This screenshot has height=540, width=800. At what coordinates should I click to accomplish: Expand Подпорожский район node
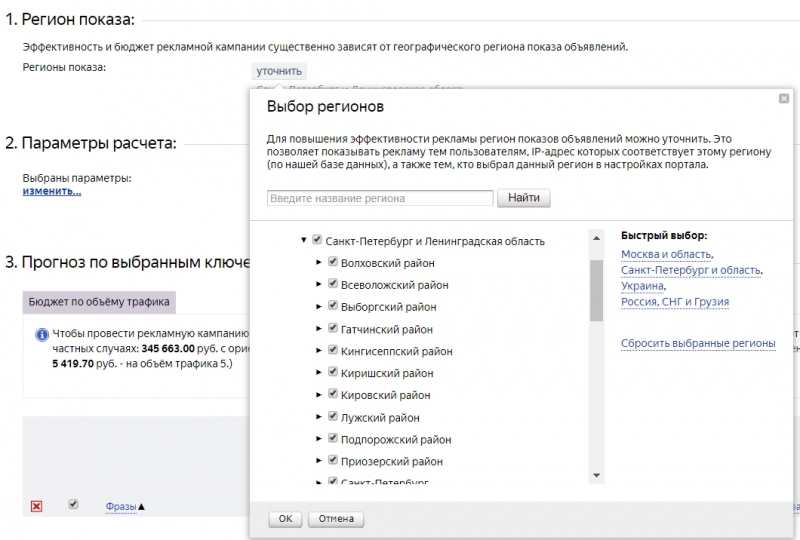[x=319, y=439]
